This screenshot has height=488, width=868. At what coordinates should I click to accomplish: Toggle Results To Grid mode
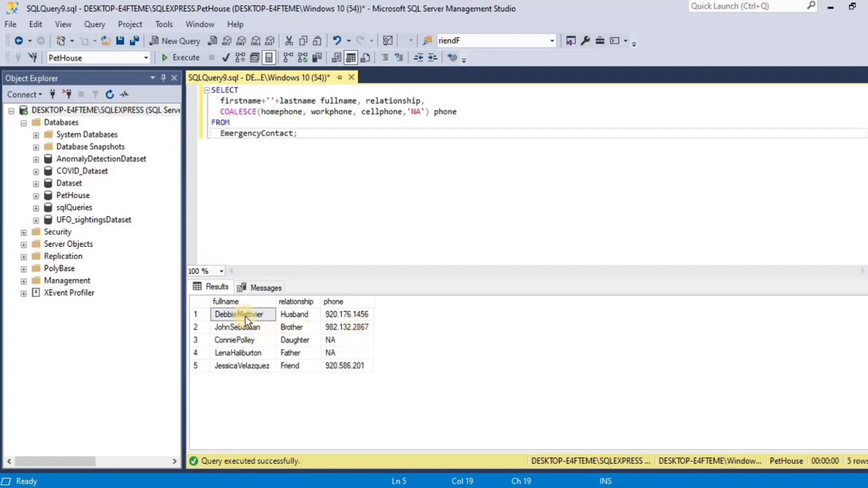pyautogui.click(x=351, y=57)
